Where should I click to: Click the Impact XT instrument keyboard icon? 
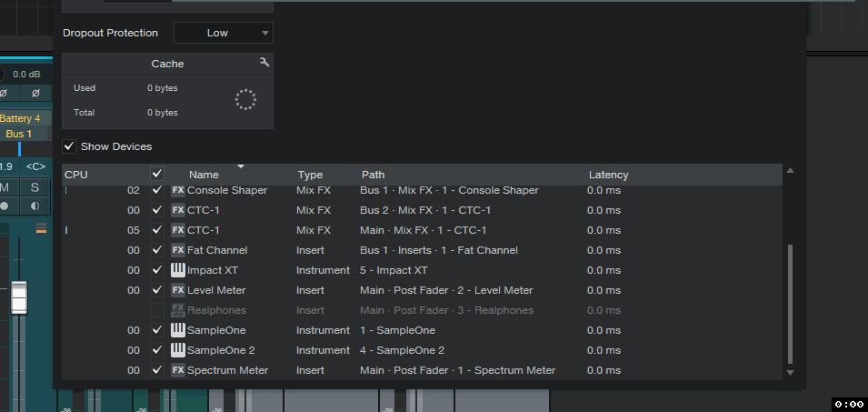point(178,270)
